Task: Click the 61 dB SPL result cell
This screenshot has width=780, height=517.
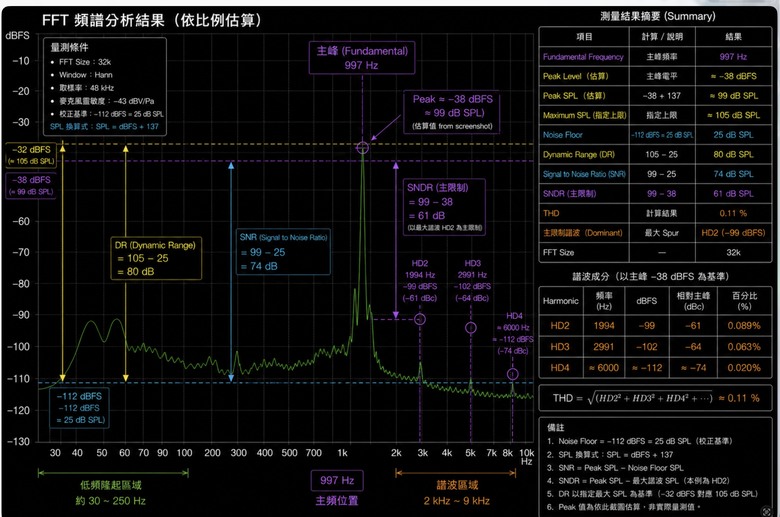Action: (733, 194)
